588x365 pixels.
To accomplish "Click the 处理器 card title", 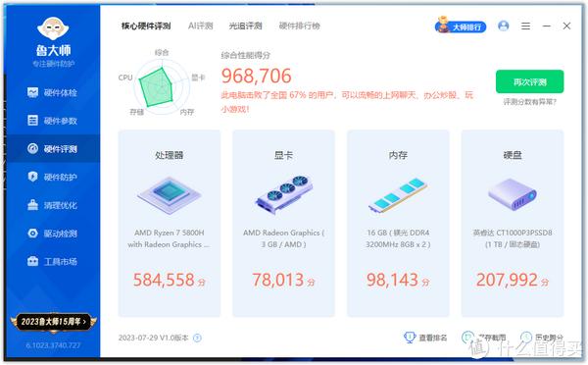I will [170, 155].
